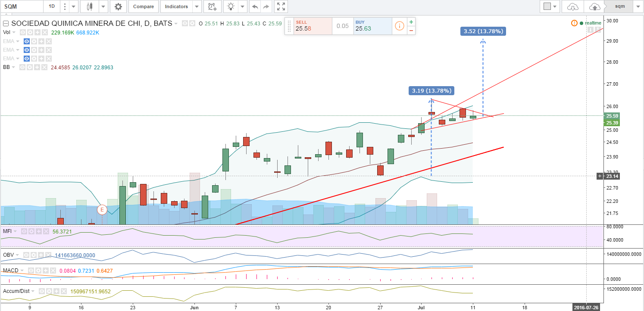Toggle visibility of third EMA indicator
Screen dimensions: 644x311
(27, 59)
